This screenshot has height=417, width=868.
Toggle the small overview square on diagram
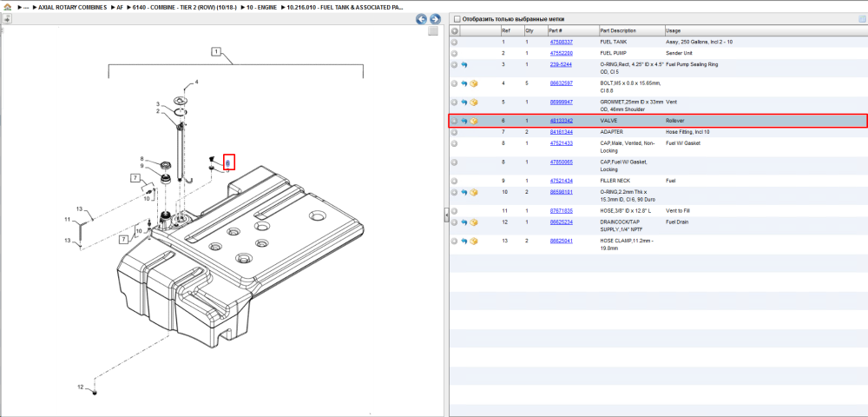click(433, 31)
